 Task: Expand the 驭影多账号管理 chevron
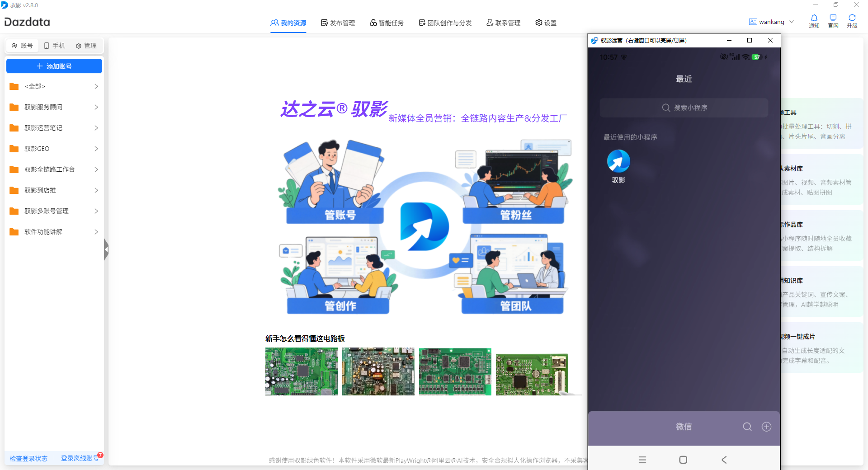point(96,211)
